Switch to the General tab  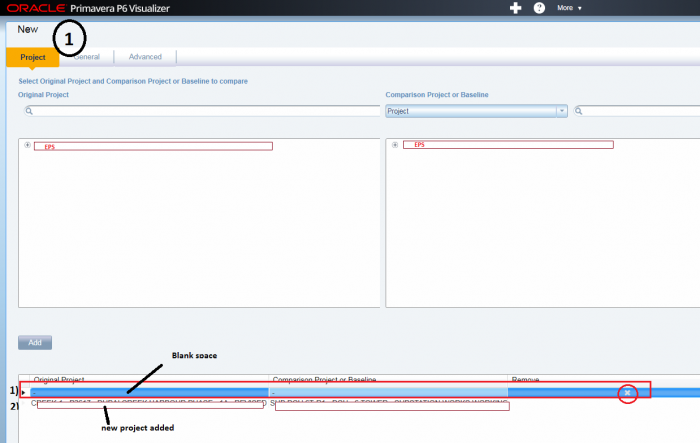tap(87, 57)
